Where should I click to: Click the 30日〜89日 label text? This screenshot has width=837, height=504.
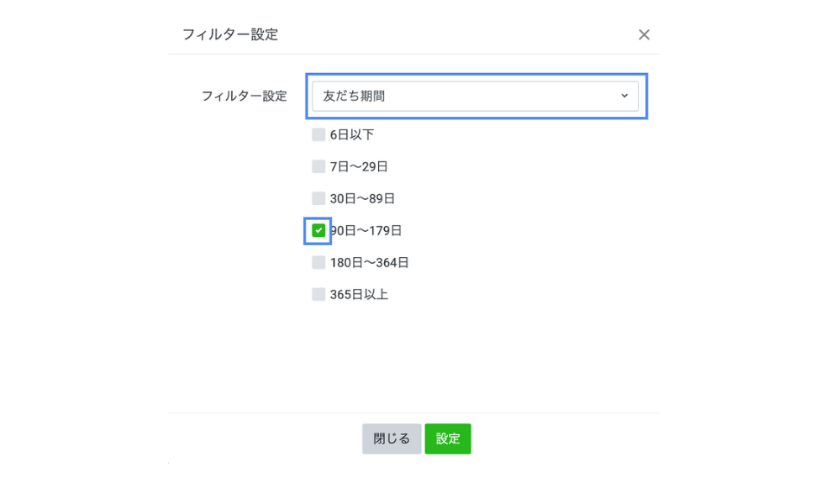[362, 198]
